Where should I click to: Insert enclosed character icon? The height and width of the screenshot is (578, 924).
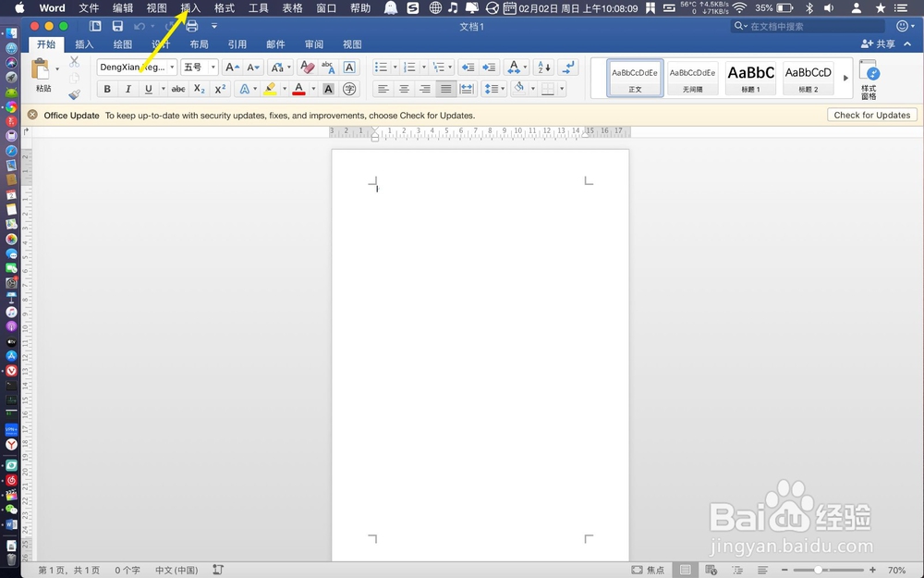click(349, 89)
